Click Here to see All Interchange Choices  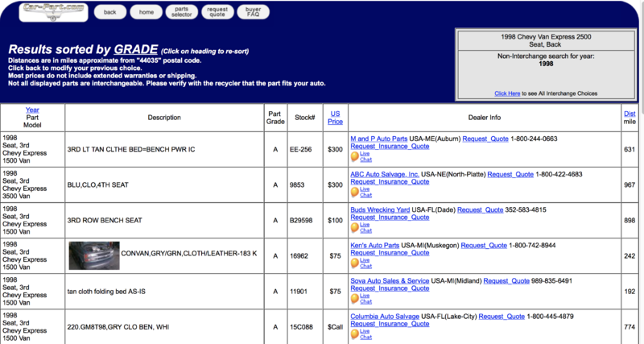507,93
